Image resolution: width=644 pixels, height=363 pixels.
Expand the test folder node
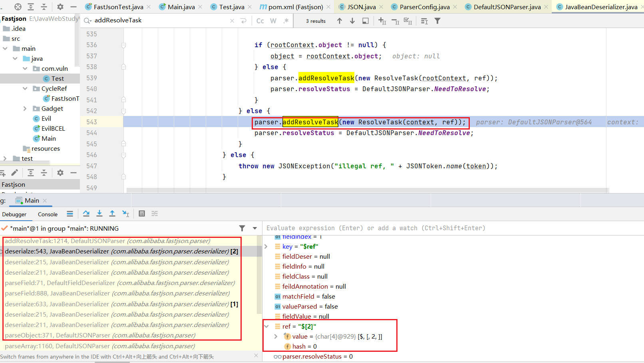(x=5, y=158)
